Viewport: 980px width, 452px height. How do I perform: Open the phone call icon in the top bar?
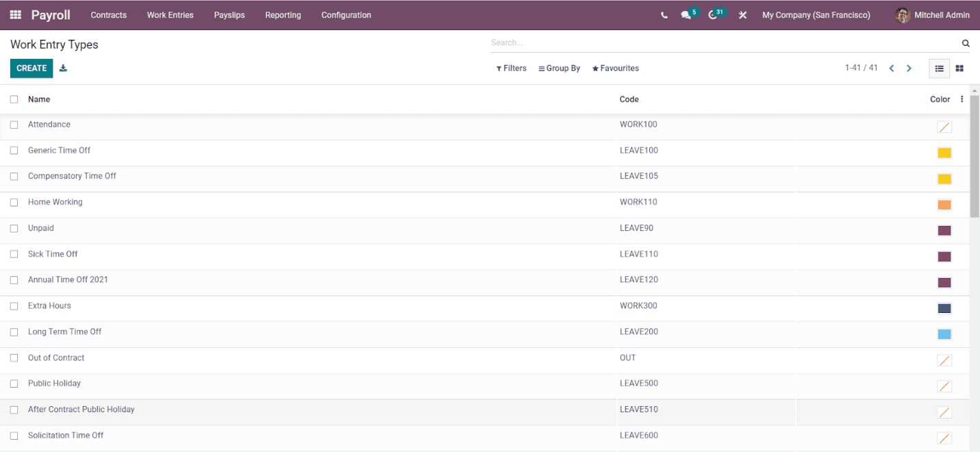[663, 14]
